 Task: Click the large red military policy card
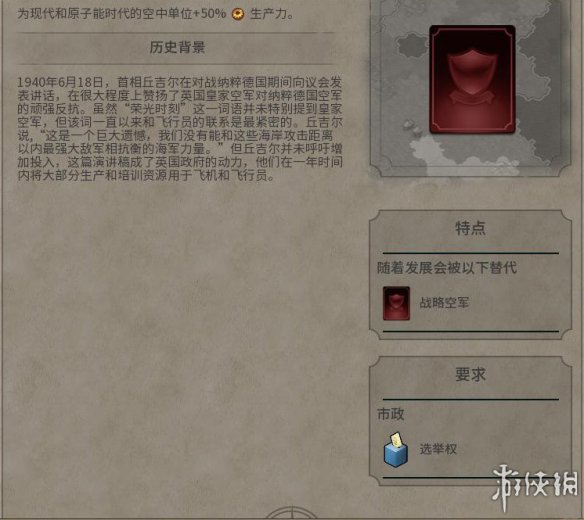coord(472,79)
